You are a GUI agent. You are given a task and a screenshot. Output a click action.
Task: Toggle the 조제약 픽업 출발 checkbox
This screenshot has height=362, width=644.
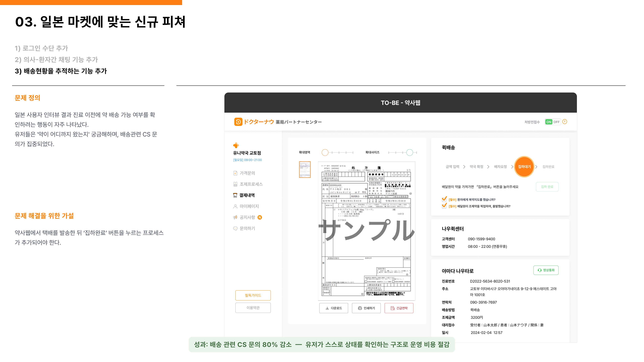tap(444, 206)
